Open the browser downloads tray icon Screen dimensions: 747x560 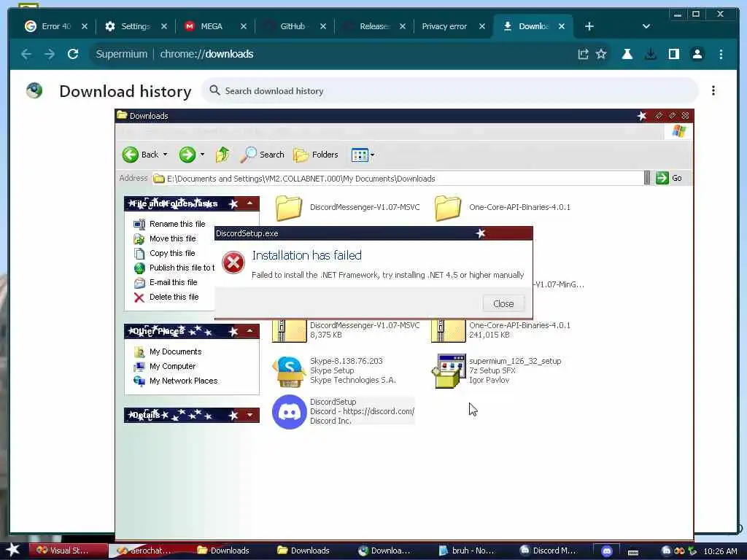coord(650,54)
